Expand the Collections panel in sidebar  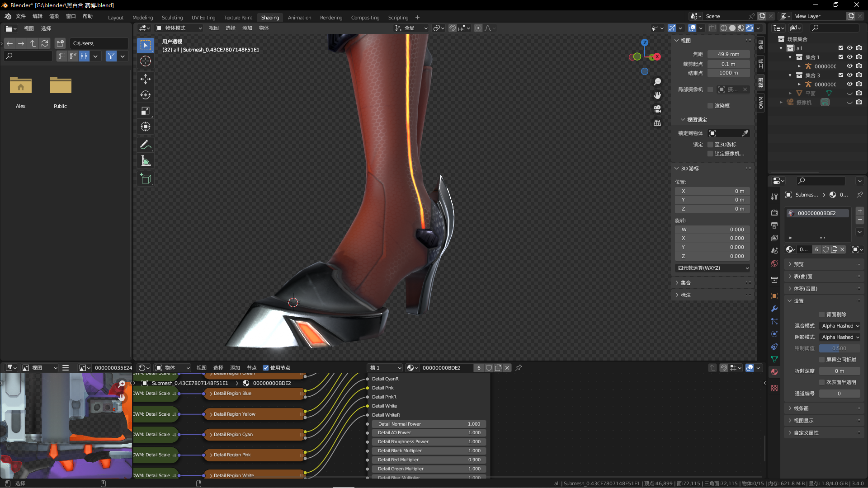(x=685, y=283)
